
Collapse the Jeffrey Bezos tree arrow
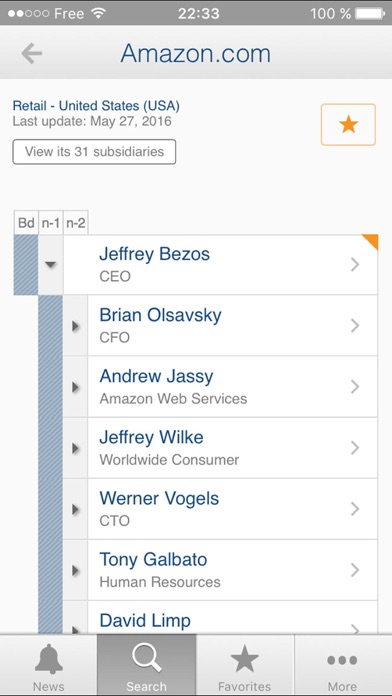click(51, 265)
